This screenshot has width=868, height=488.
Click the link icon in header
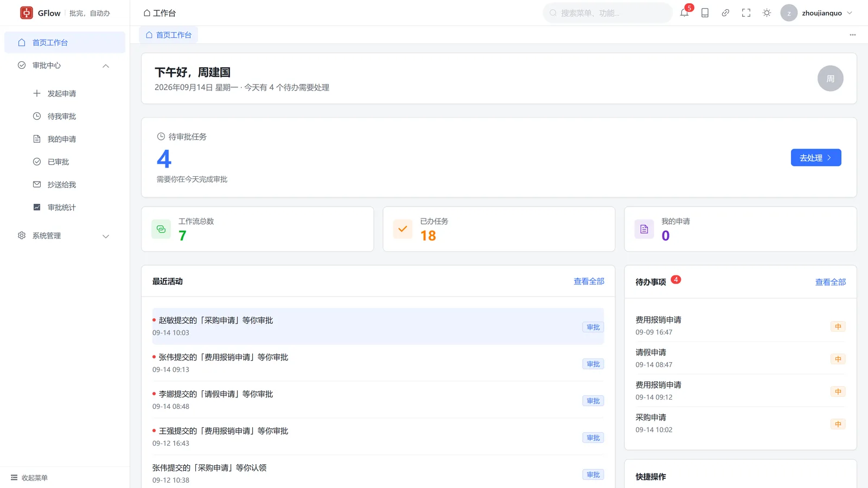tap(725, 13)
